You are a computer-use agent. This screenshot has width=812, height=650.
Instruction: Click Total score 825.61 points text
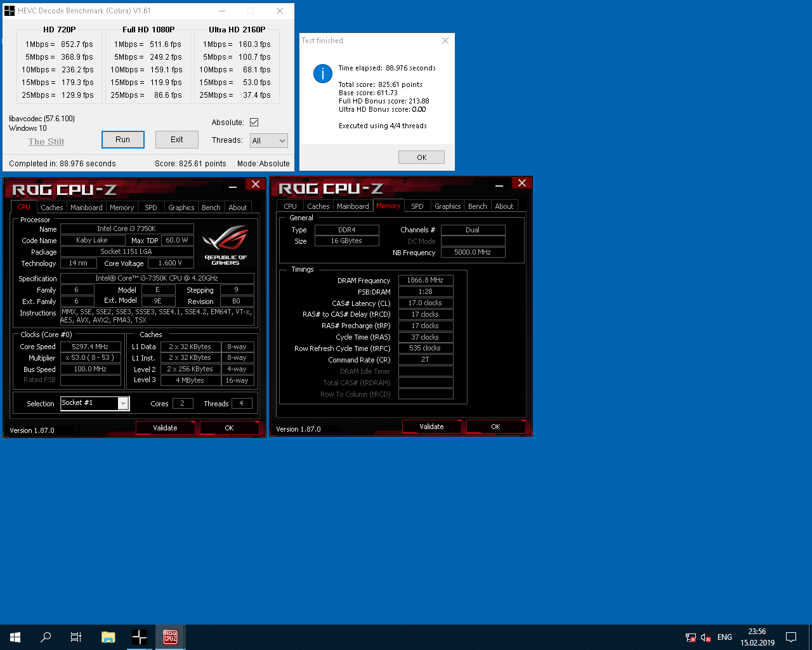(380, 84)
